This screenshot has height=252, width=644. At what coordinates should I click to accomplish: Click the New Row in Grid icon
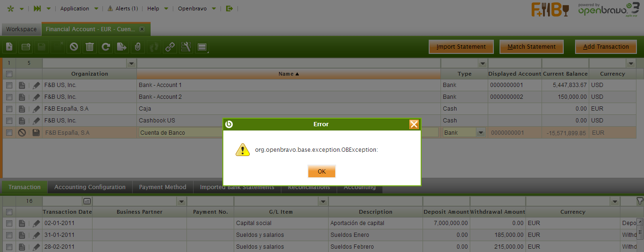(x=25, y=47)
